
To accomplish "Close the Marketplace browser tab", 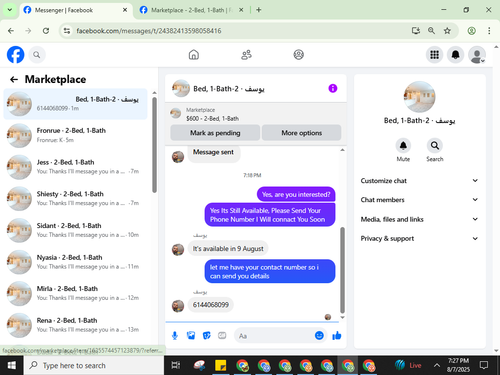I will pyautogui.click(x=241, y=10).
